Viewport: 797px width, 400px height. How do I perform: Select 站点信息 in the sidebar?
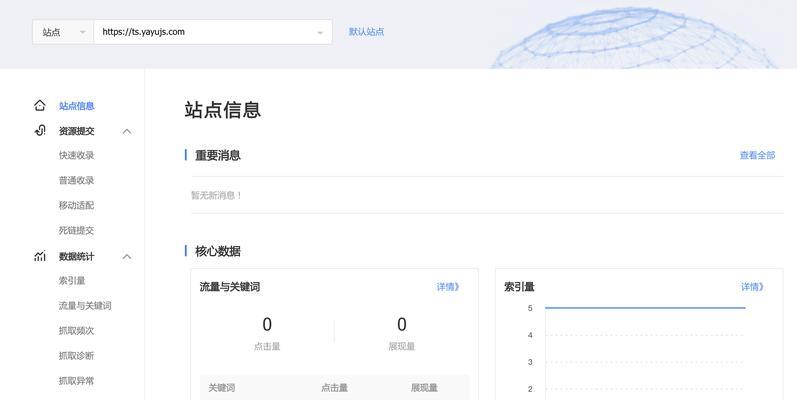76,106
